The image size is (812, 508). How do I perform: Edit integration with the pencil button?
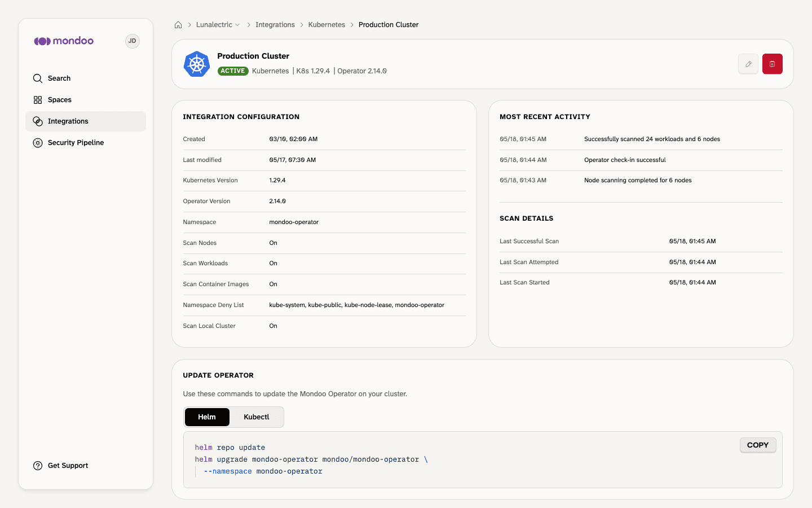pos(748,64)
